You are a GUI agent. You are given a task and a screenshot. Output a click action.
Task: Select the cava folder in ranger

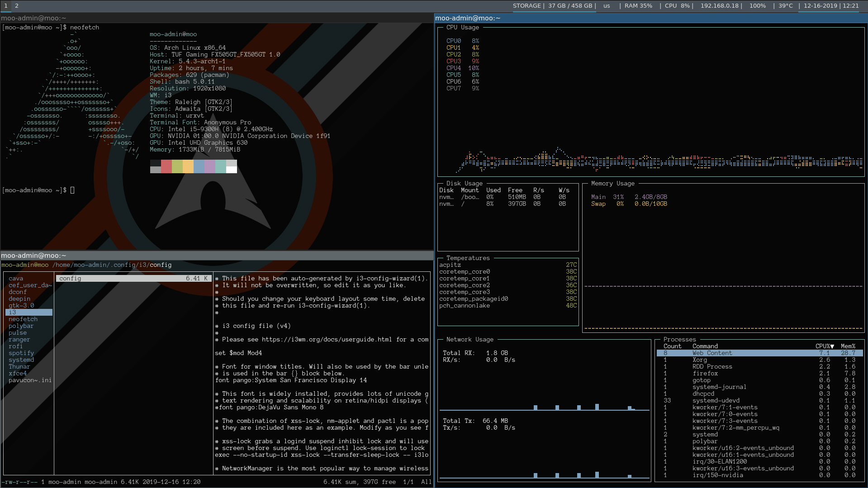point(29,279)
